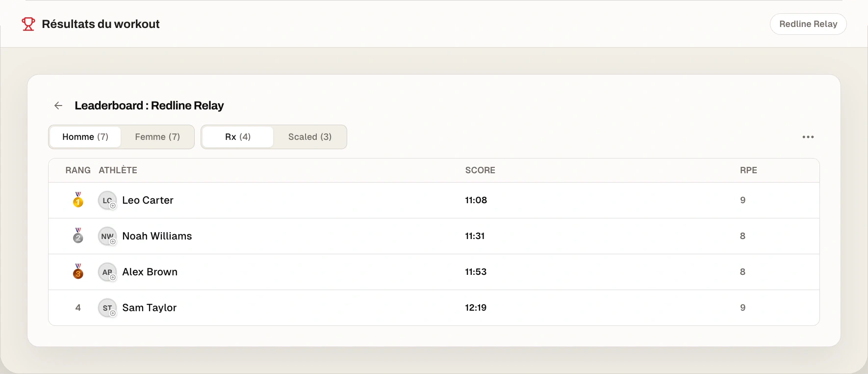The image size is (868, 374).
Task: Sort by the RPE column header
Action: (748, 170)
